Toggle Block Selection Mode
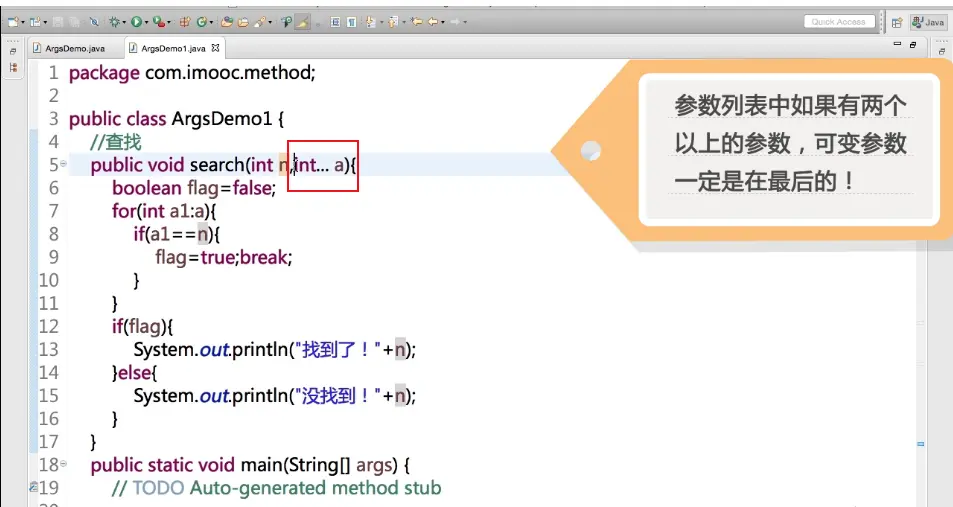 (335, 22)
